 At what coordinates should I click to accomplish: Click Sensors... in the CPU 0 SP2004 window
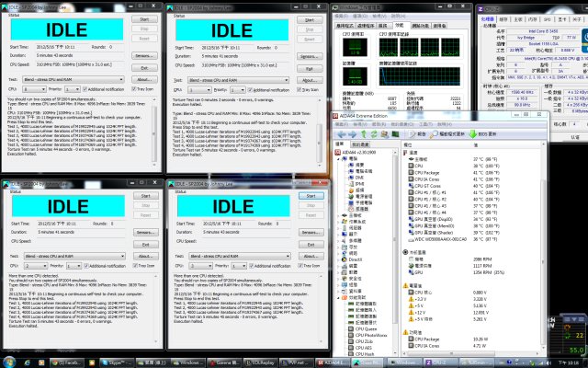144,56
